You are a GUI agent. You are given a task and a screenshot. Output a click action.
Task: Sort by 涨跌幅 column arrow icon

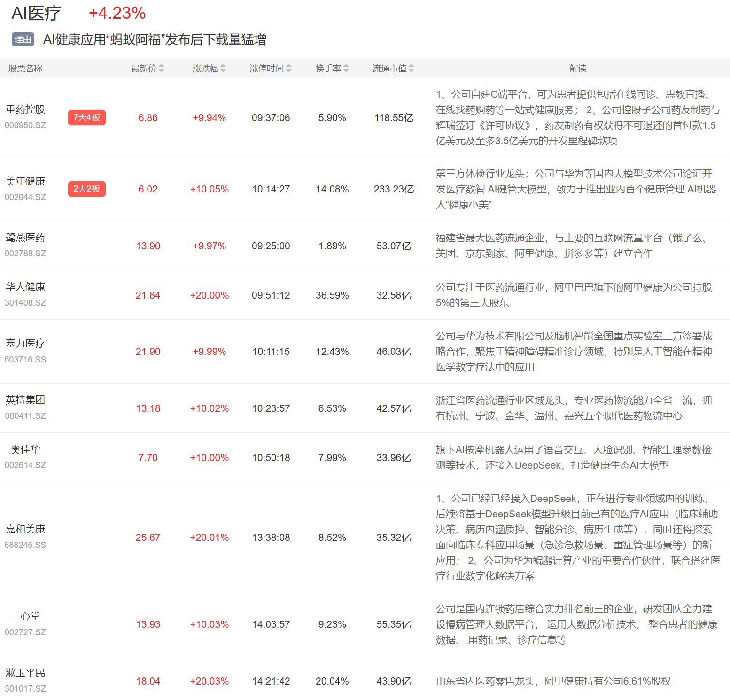[x=223, y=69]
